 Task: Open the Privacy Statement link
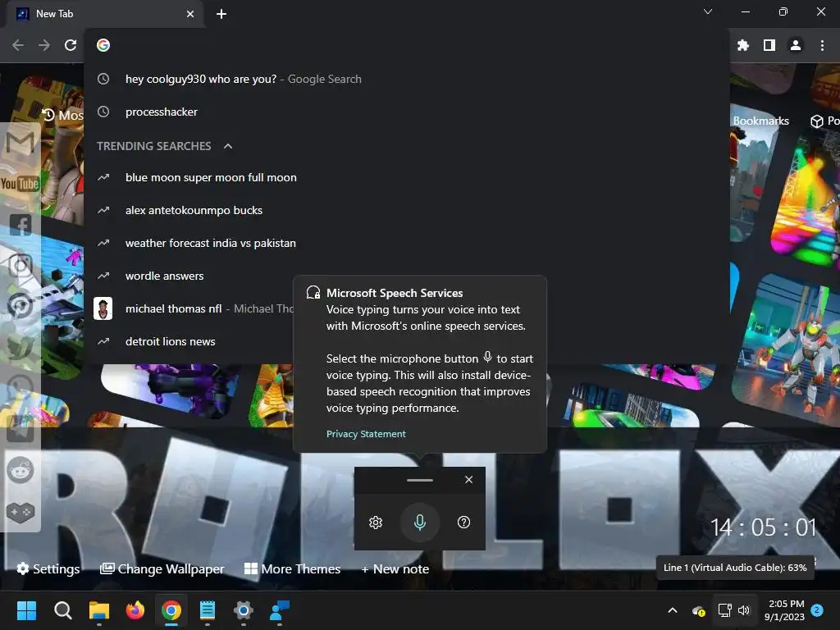pos(366,434)
